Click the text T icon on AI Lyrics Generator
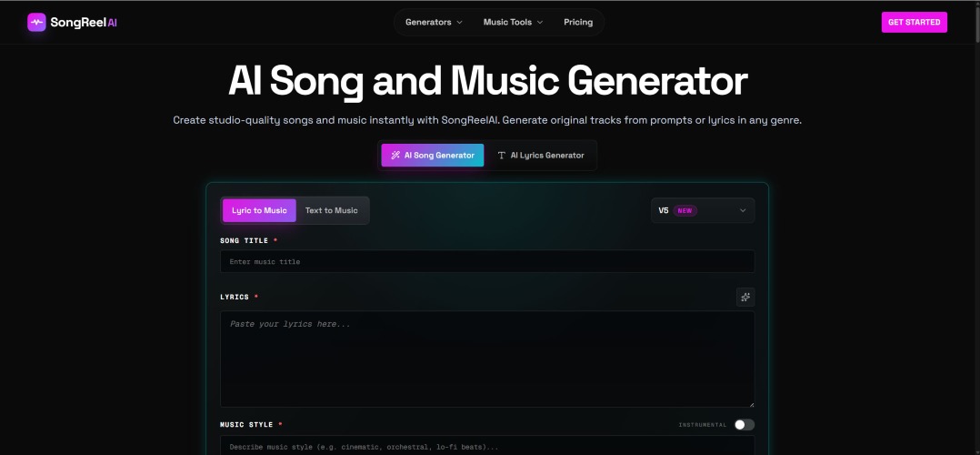980x455 pixels. click(501, 156)
